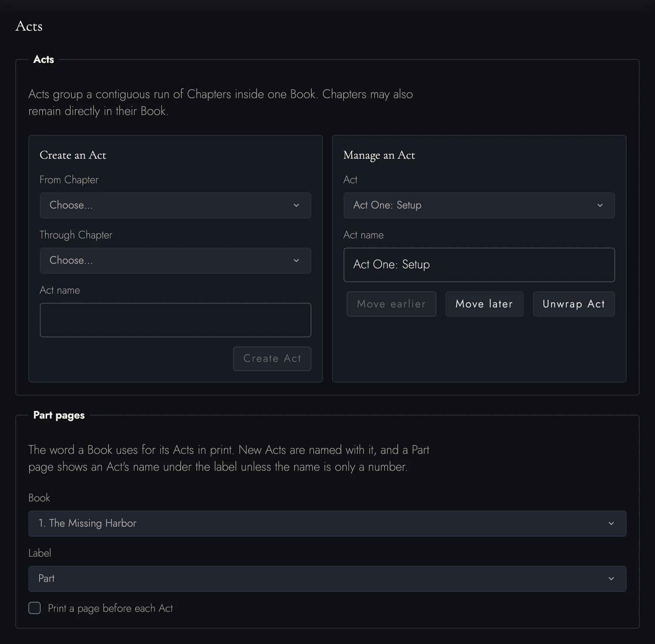Image resolution: width=655 pixels, height=644 pixels.
Task: Click the Part pages section title
Action: tap(59, 416)
